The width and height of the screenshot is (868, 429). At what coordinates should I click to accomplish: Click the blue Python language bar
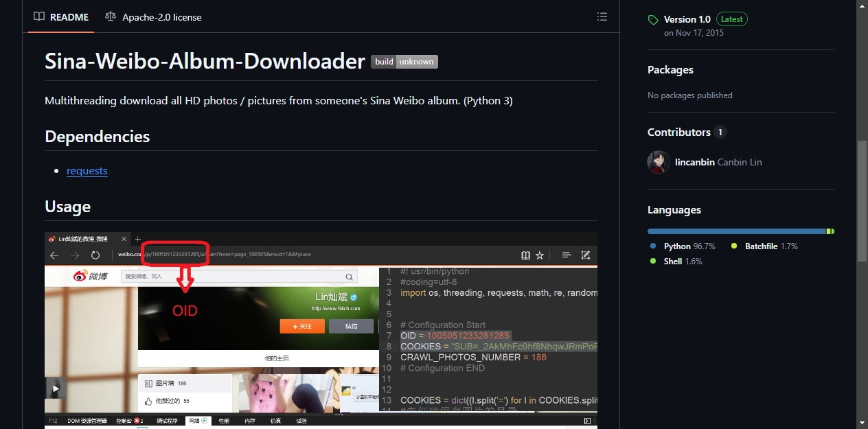click(736, 231)
